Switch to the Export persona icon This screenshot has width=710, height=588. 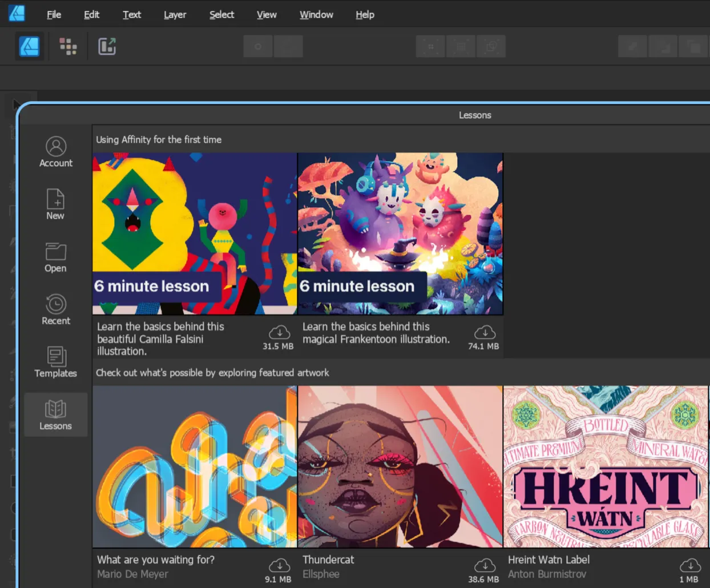[107, 46]
